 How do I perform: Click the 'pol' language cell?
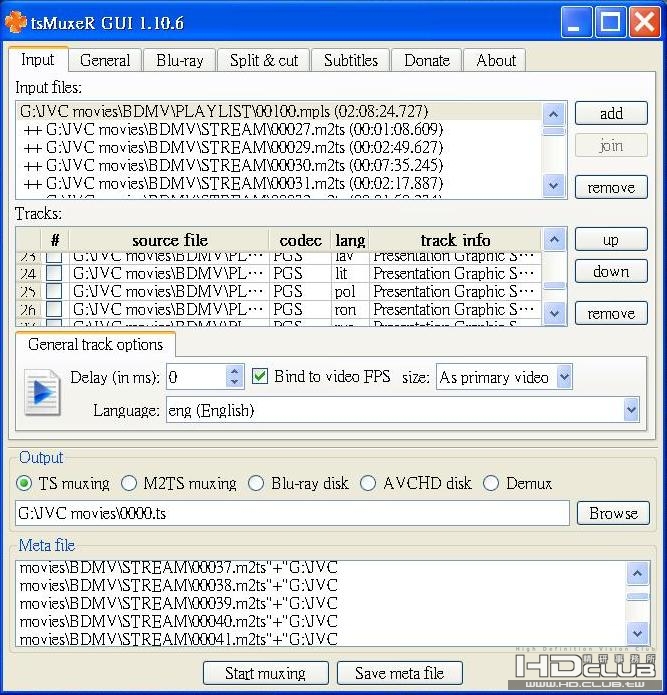(350, 291)
